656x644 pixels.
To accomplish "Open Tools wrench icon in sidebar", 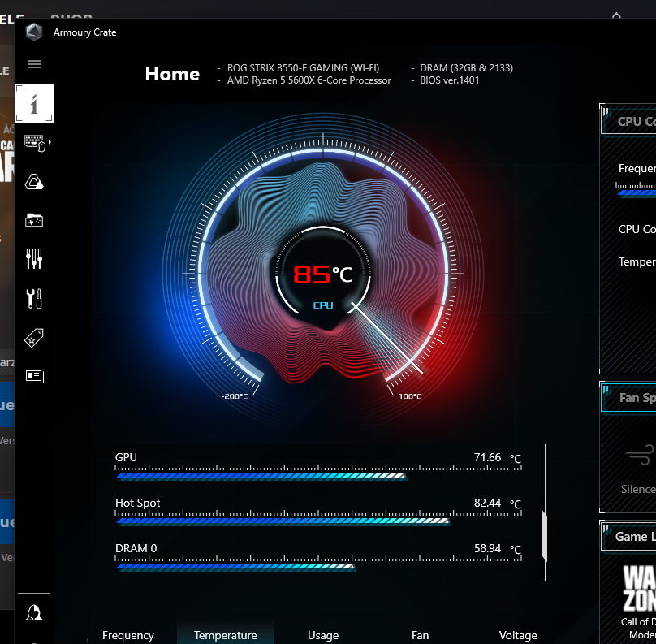I will click(x=34, y=298).
